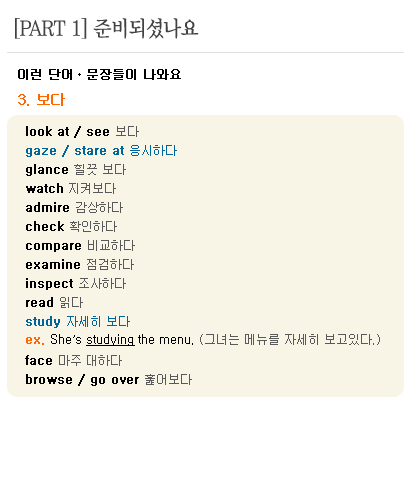Click the 'look at / see 보다' entry
Screen dimensions: 410x480
coord(82,132)
